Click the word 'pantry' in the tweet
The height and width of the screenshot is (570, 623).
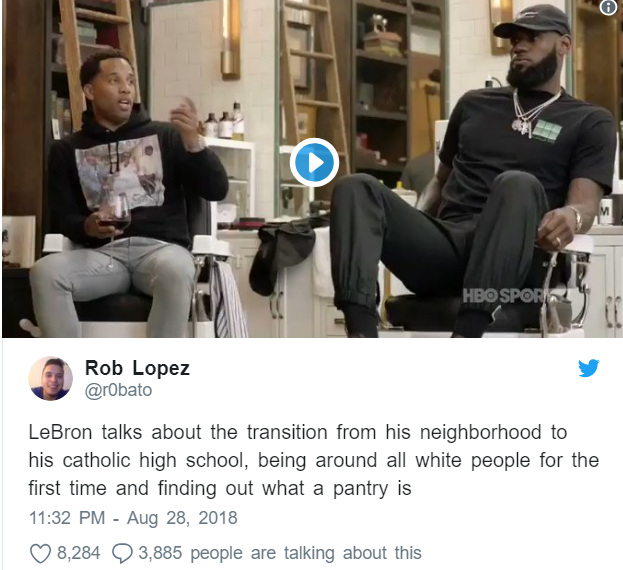pyautogui.click(x=360, y=489)
